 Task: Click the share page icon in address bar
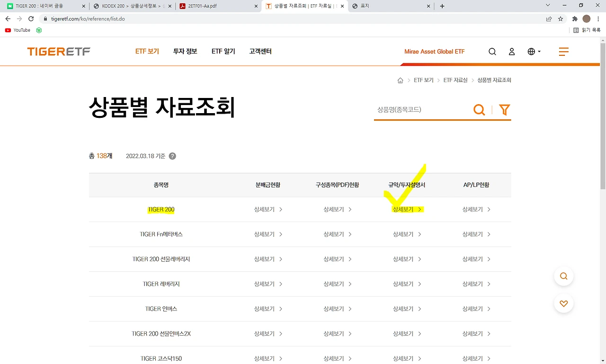coord(549,19)
